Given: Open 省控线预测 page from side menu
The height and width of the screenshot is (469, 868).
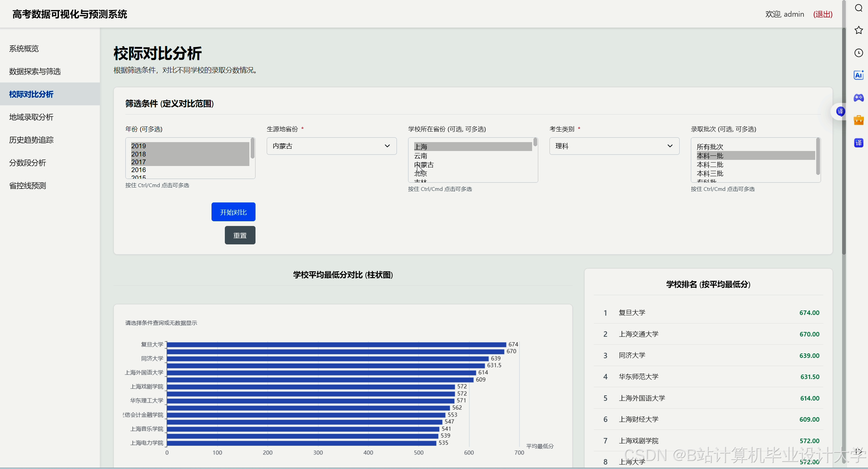Looking at the screenshot, I should point(28,186).
